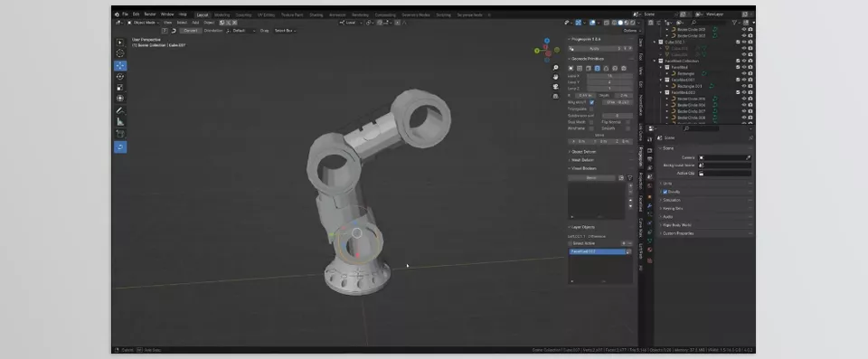The image size is (868, 359).
Task: Toggle the WireFrame checkbox
Action: coord(591,128)
